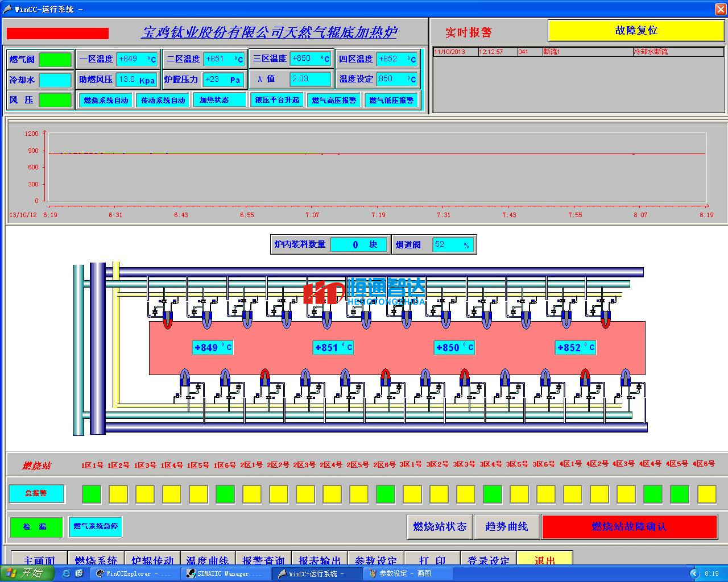The width and height of the screenshot is (728, 582).
Task: Click the red bar at the top left
Action: coord(57,34)
